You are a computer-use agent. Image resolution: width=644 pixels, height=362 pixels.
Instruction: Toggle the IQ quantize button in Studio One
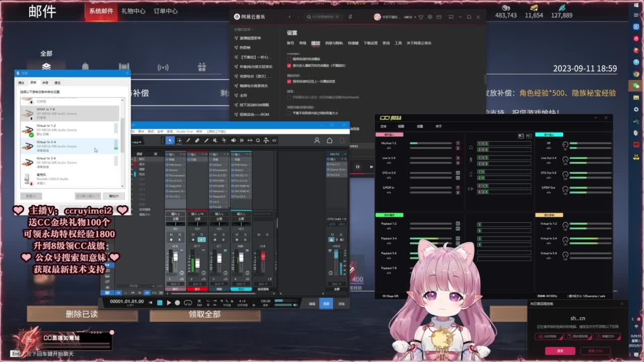click(x=274, y=140)
